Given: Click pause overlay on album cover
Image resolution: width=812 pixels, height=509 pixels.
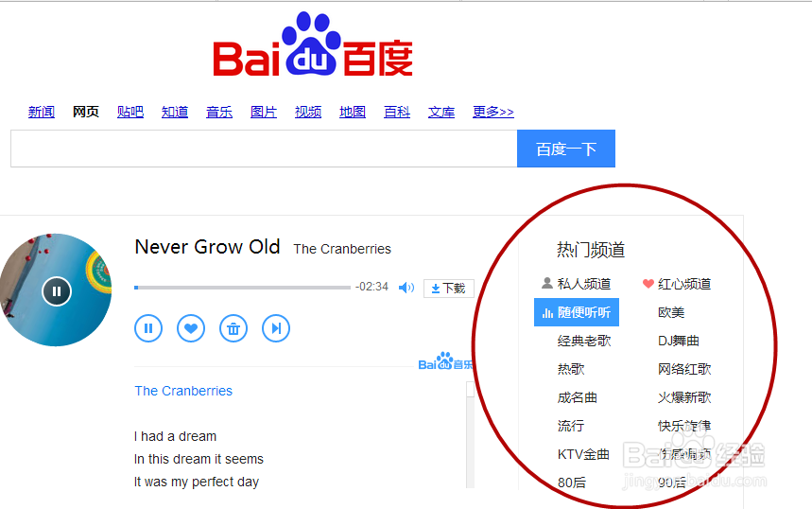Looking at the screenshot, I should (57, 291).
